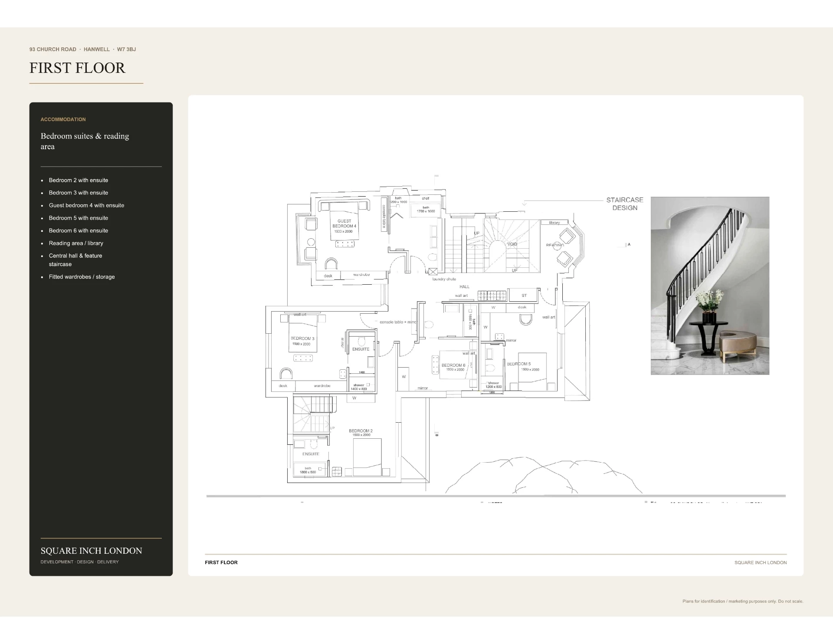Click 'shower 1200 x 800' label

click(494, 385)
